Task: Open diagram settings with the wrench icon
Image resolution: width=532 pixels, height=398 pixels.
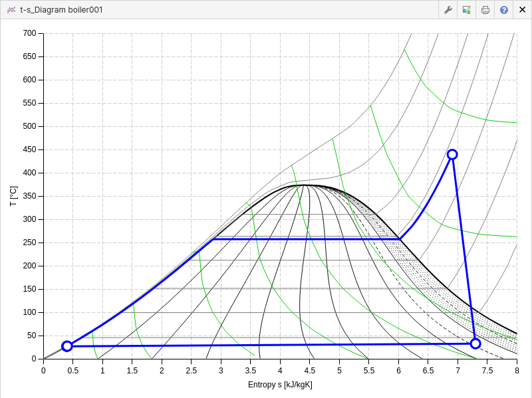Action: click(448, 10)
